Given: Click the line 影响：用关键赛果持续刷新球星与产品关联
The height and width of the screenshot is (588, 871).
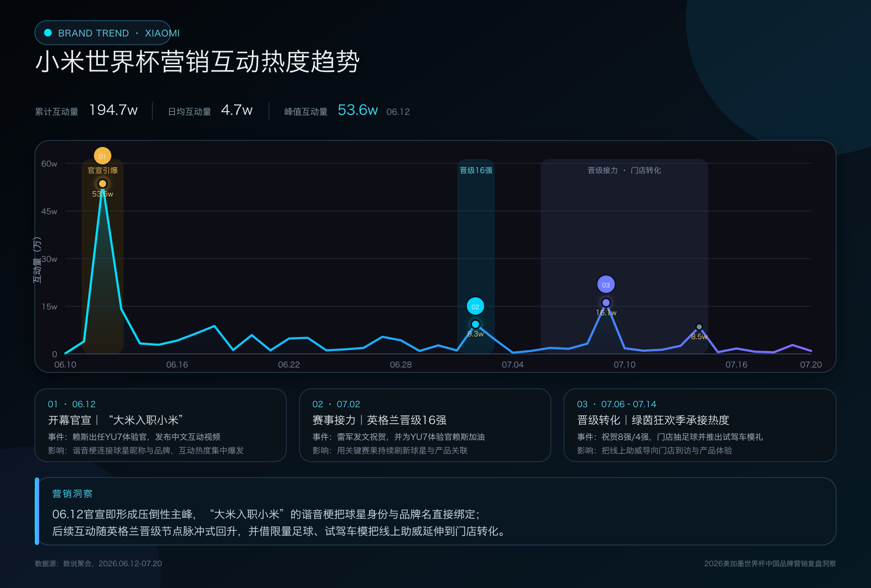Looking at the screenshot, I should point(390,450).
